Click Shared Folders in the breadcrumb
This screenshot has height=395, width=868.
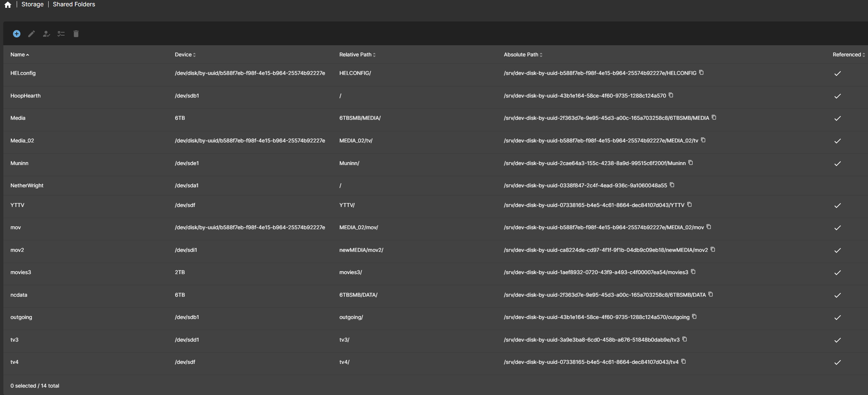pos(74,4)
